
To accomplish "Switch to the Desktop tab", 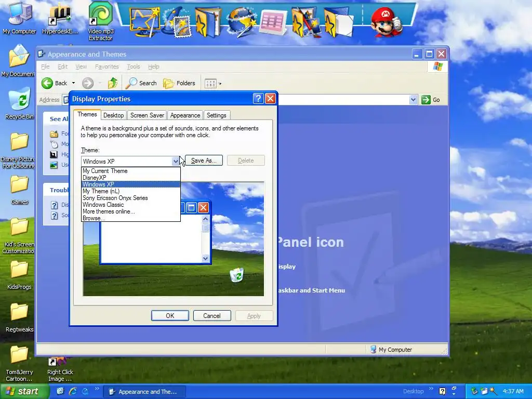I will 113,115.
